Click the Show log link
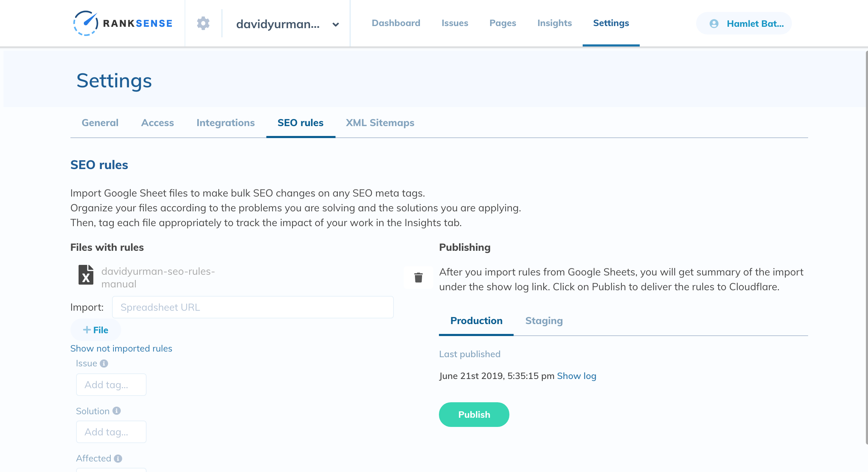The image size is (868, 472). pos(576,376)
